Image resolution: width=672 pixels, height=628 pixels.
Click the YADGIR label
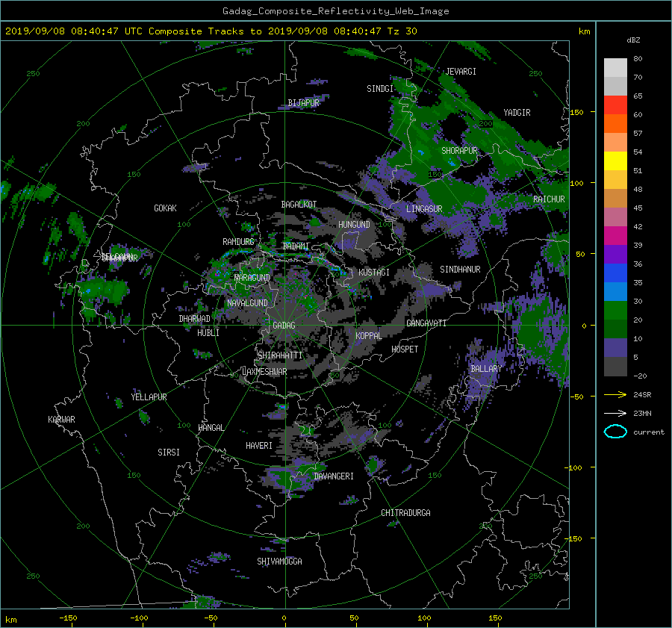tap(517, 113)
